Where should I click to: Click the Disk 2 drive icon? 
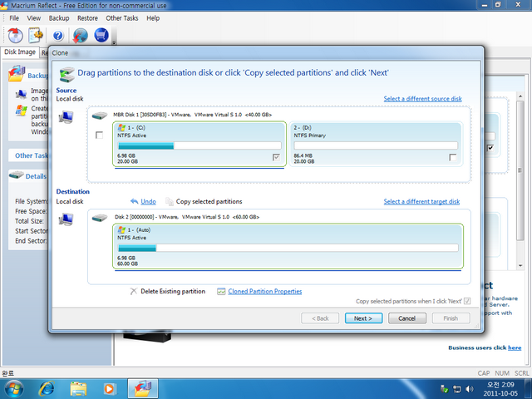[100, 218]
